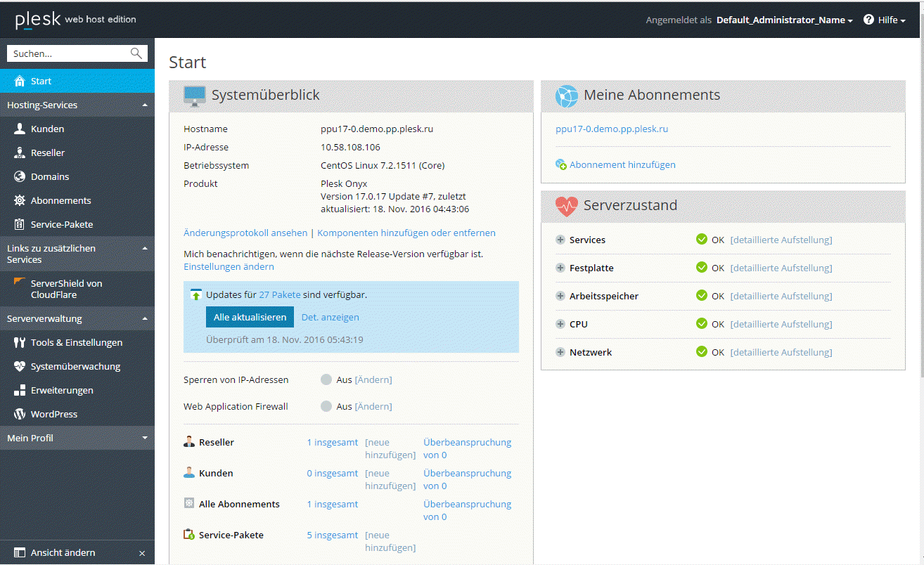Click the Meine Abonnements globe icon
Image resolution: width=924 pixels, height=565 pixels.
pos(567,96)
